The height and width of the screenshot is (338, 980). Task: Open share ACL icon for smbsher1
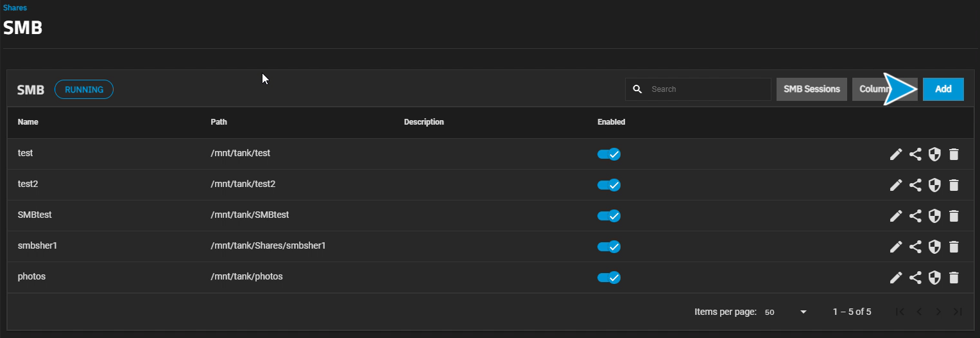pos(915,247)
